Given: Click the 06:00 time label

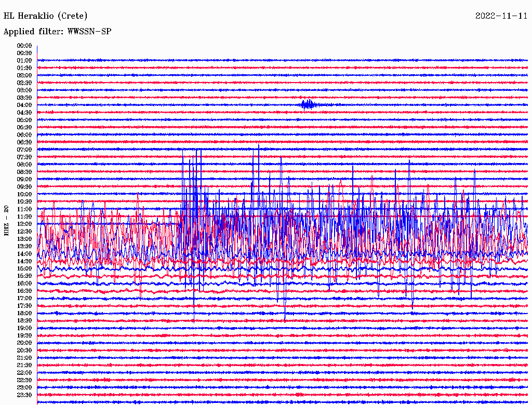Looking at the screenshot, I should 24,134.
